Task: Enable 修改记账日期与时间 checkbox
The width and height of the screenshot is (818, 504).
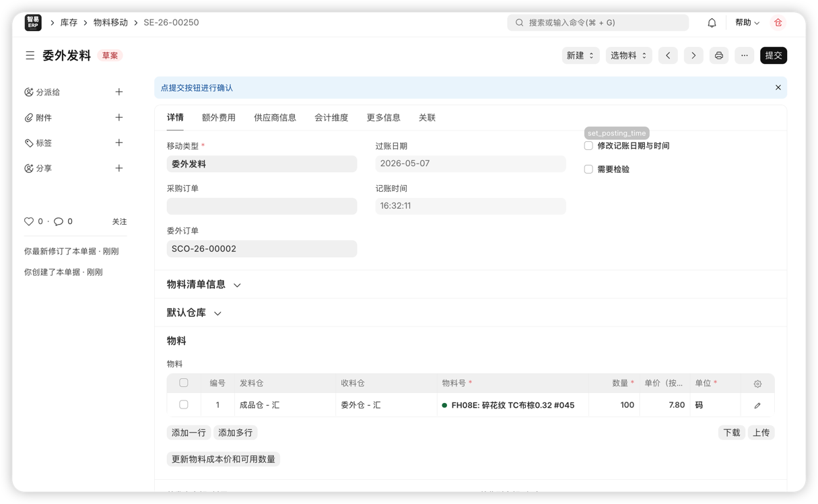Action: tap(588, 145)
